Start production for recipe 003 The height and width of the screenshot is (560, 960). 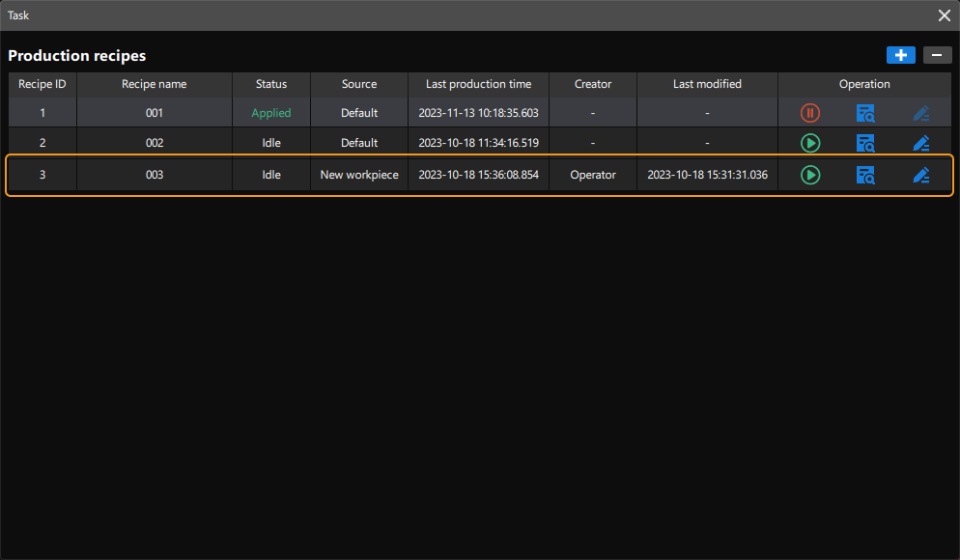coord(810,176)
